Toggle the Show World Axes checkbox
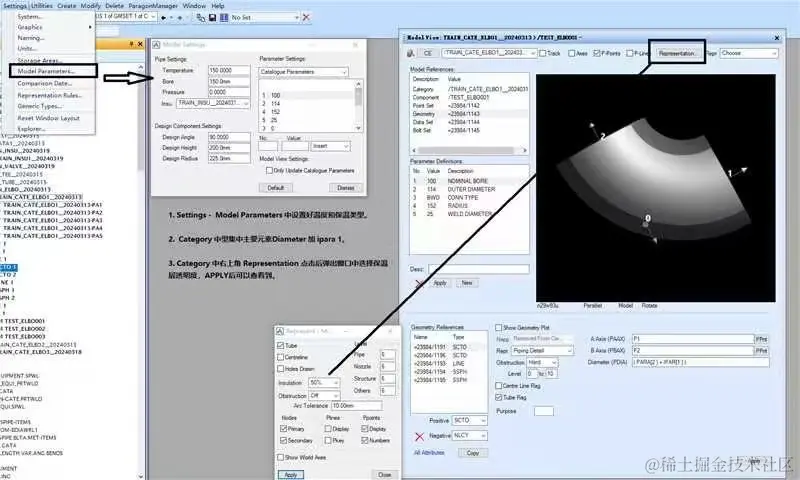The image size is (800, 480). (281, 457)
